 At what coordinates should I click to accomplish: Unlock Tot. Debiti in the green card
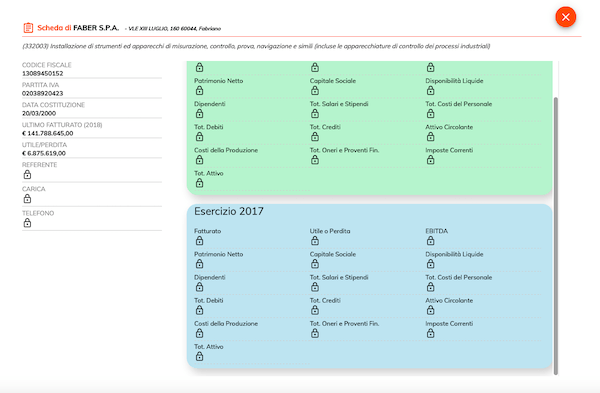199,137
